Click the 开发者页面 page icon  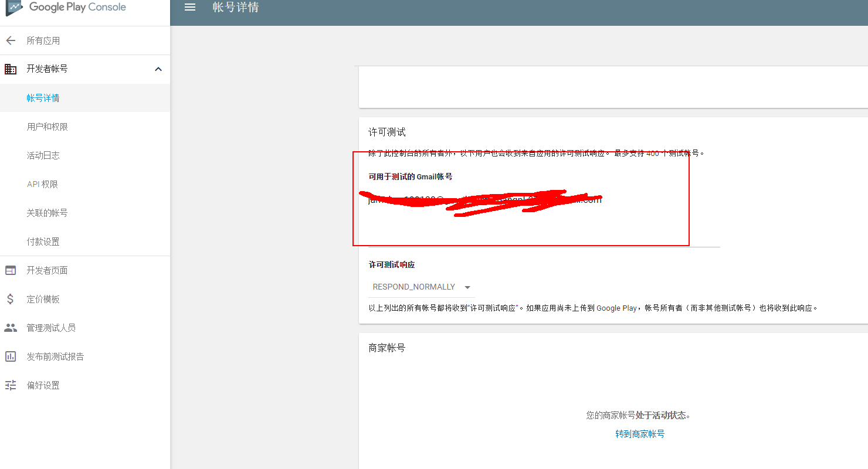[11, 270]
